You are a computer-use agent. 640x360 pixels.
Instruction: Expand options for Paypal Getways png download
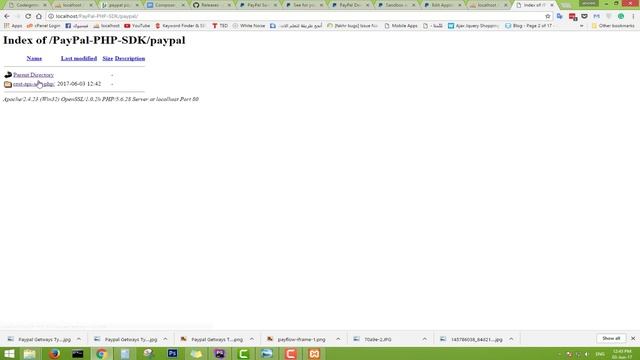pos(252,339)
